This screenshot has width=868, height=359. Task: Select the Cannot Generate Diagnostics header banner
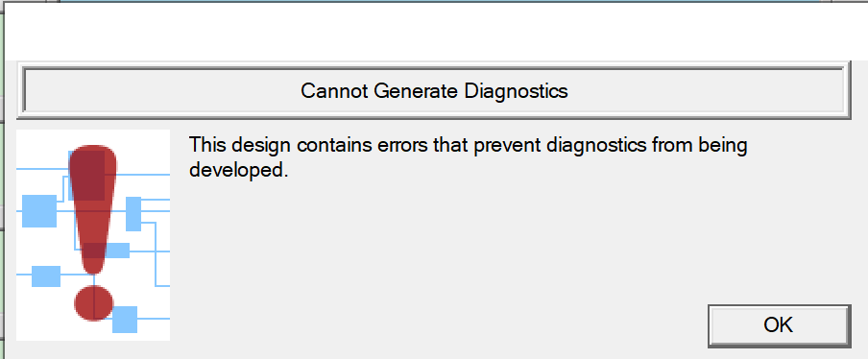[434, 91]
